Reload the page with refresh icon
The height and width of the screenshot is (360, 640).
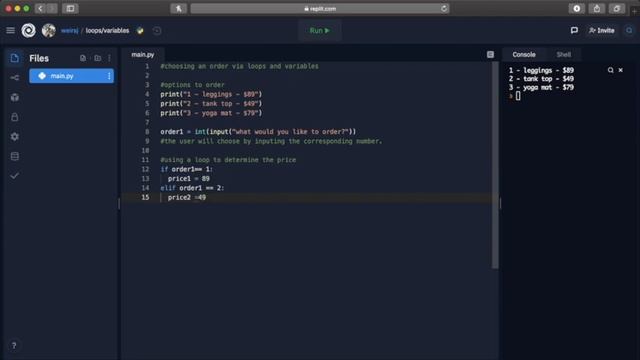(x=444, y=8)
